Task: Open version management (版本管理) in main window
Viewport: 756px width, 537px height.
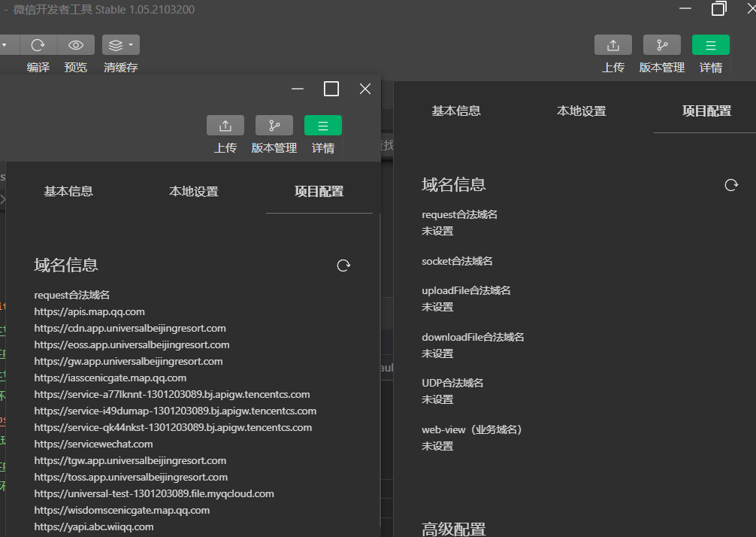Action: [662, 45]
